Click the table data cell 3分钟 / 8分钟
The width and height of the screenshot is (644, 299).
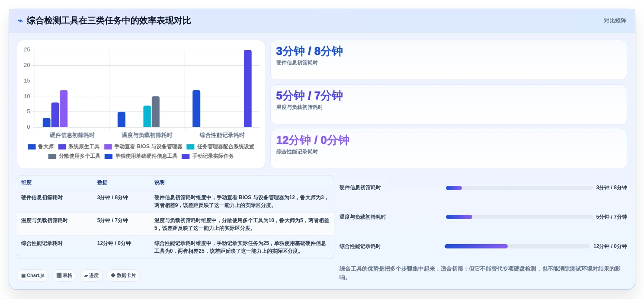112,197
